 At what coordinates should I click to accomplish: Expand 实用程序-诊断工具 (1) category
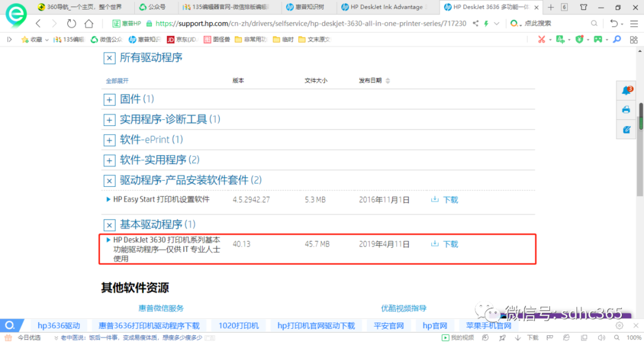[x=109, y=120]
